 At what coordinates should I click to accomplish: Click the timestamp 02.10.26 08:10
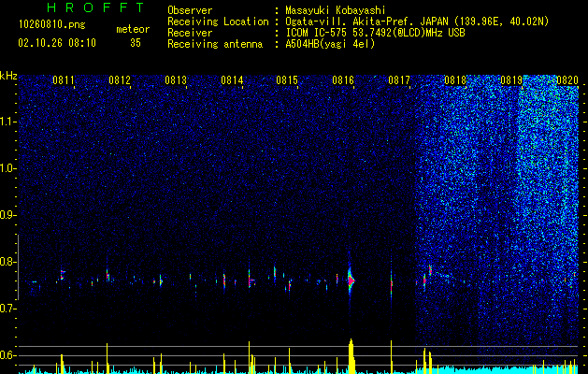[57, 43]
